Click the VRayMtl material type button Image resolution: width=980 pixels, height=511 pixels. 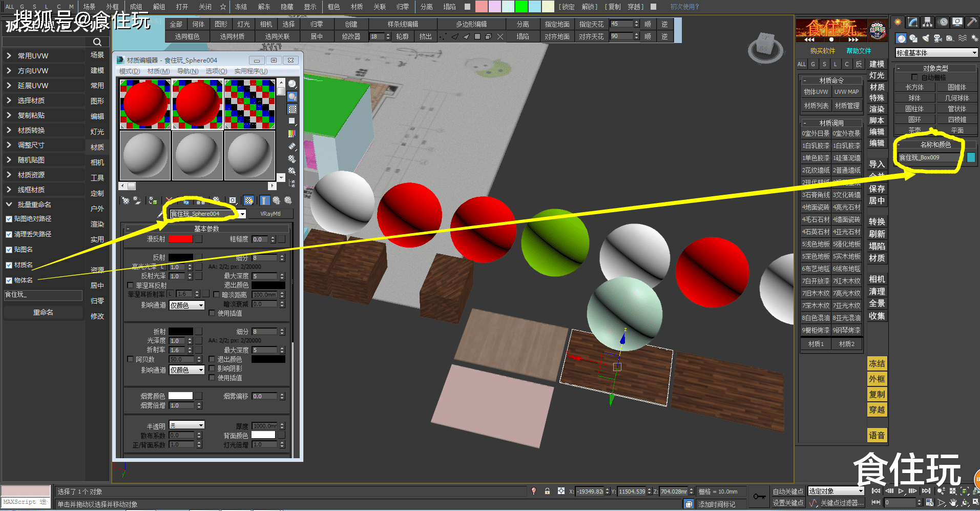pos(270,214)
